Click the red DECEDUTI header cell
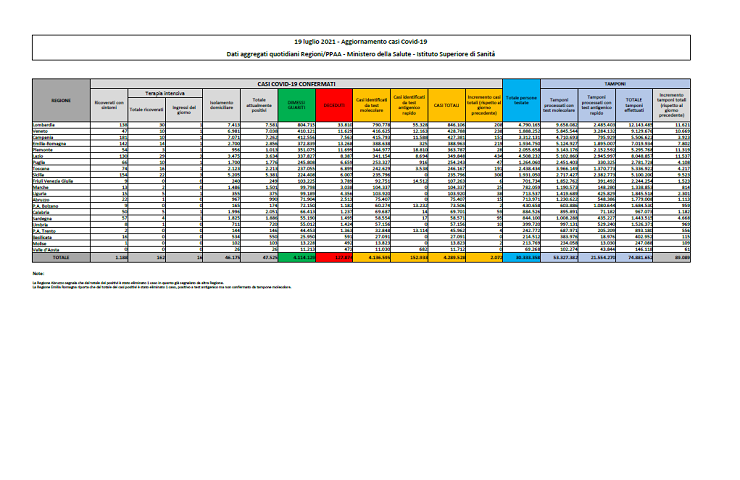 (337, 102)
